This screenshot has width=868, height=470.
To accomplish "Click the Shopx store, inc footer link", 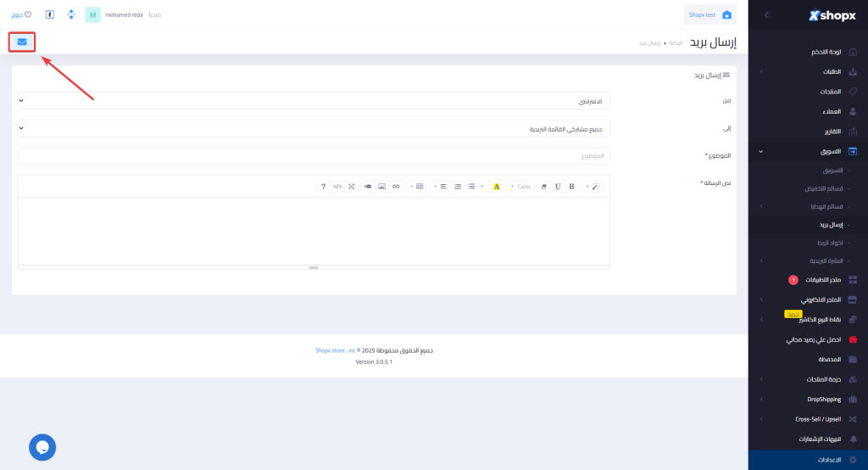I will (334, 350).
